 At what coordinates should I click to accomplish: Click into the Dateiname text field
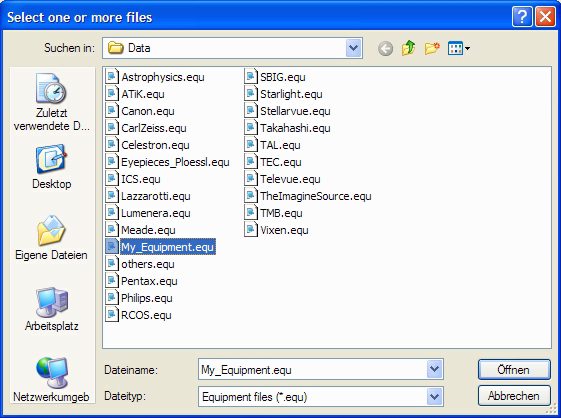pos(312,369)
